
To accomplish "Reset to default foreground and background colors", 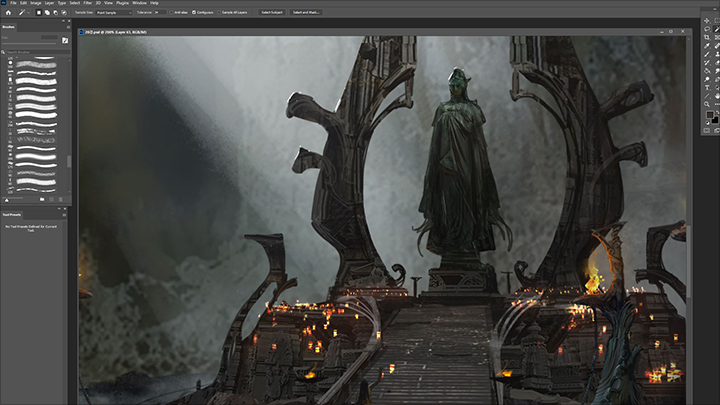I will [x=707, y=123].
